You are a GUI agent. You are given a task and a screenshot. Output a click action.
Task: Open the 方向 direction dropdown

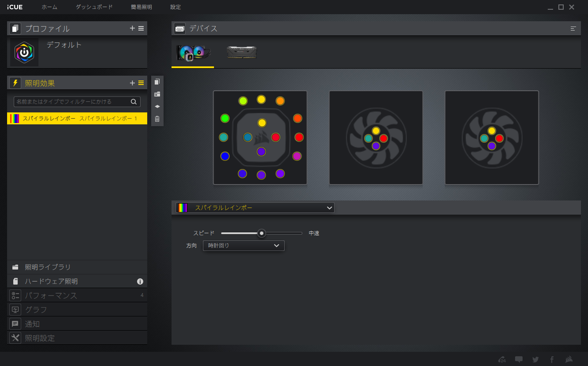[x=244, y=246]
